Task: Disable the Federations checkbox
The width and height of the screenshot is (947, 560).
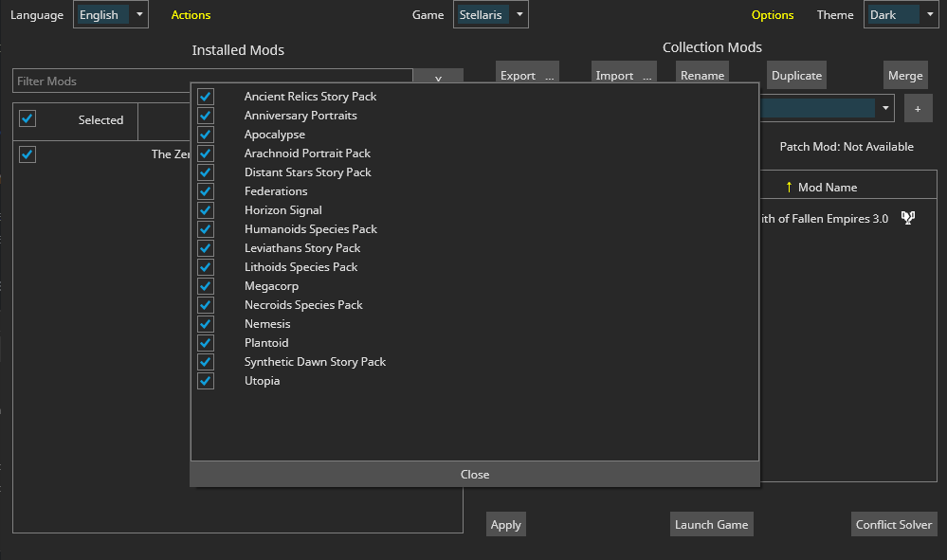Action: tap(206, 191)
